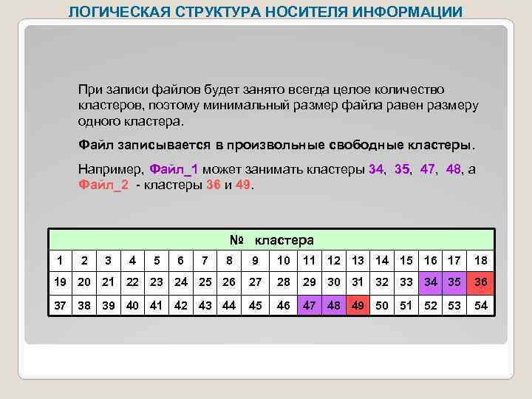
Task: Click the bold sentence 'Файл записывается в произвольные свободные кластеры'
Action: coord(276,146)
